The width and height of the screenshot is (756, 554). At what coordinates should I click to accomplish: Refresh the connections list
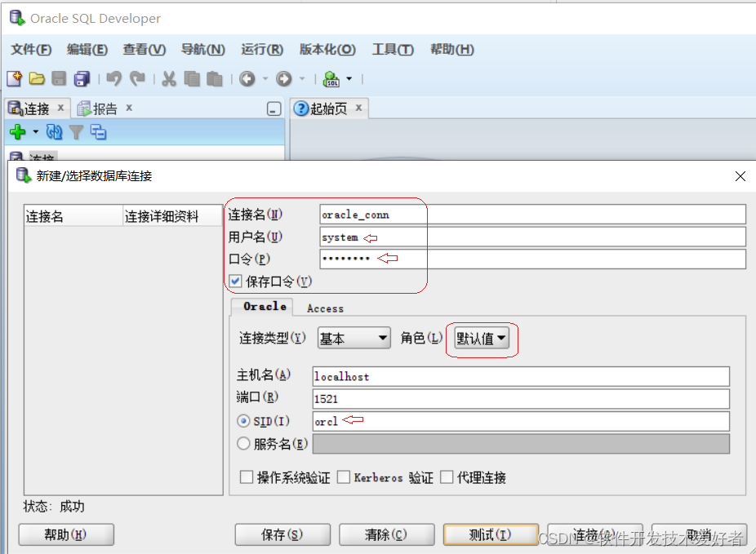[x=54, y=131]
